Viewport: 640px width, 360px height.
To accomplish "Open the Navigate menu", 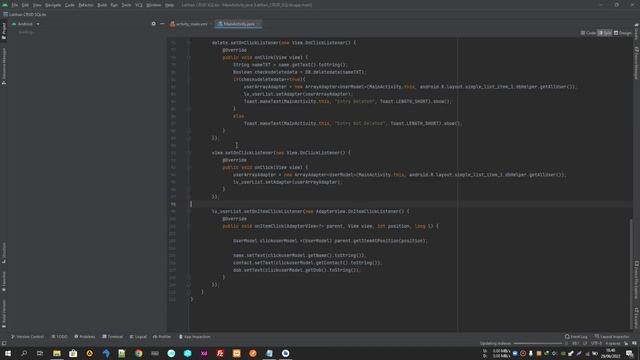I will (53, 5).
